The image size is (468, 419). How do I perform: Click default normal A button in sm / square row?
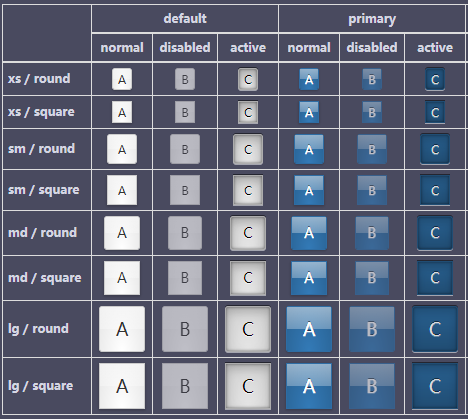[x=122, y=190]
